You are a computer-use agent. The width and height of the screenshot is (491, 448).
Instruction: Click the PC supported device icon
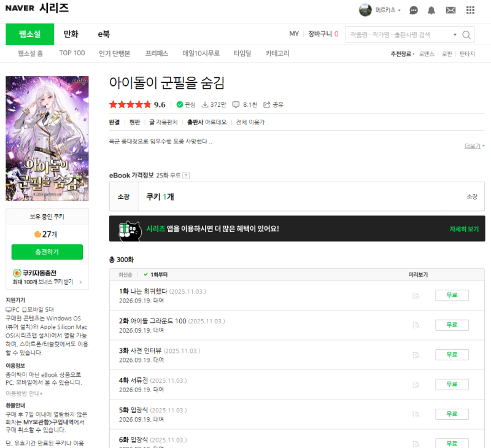point(9,310)
